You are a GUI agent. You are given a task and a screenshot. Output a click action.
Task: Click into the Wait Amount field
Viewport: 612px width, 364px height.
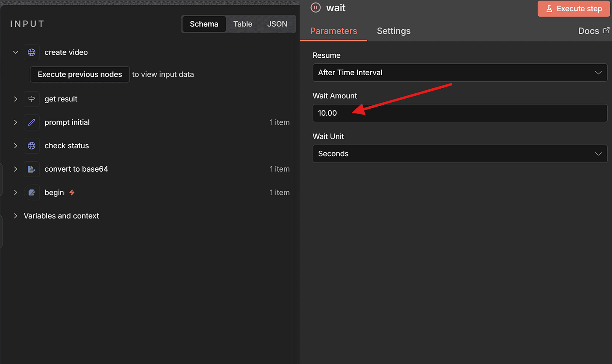pyautogui.click(x=459, y=113)
